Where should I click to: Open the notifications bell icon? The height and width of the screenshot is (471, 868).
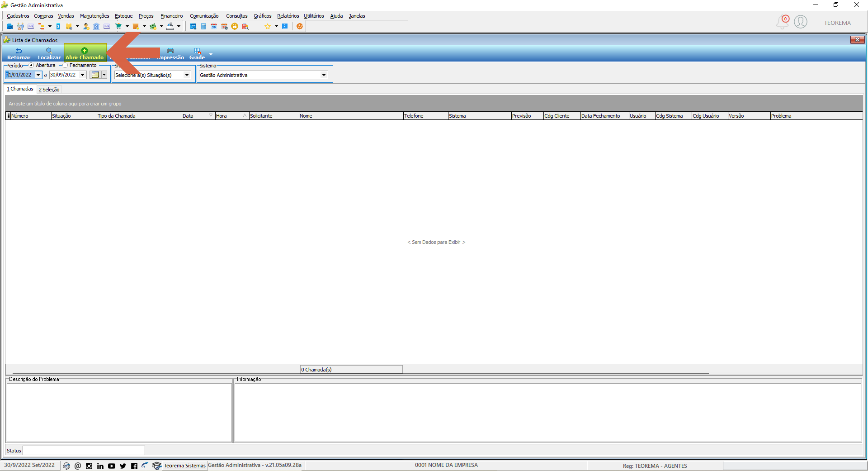point(783,22)
